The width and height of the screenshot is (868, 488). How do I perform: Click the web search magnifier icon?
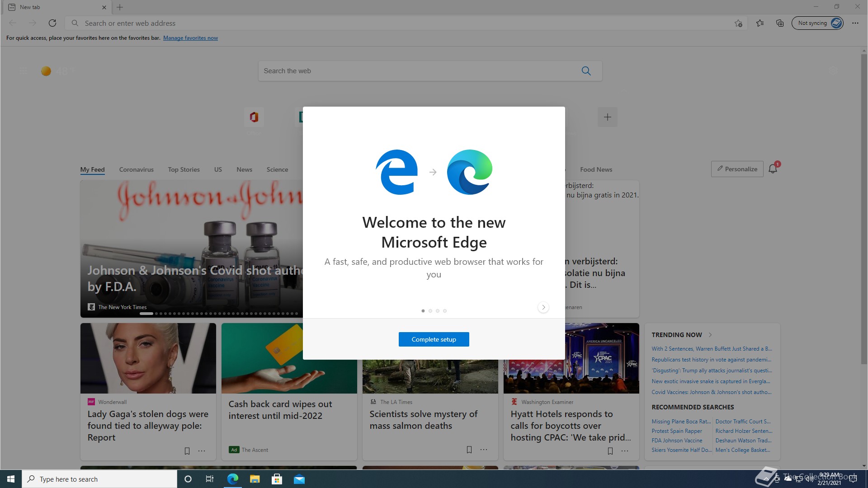pyautogui.click(x=586, y=71)
